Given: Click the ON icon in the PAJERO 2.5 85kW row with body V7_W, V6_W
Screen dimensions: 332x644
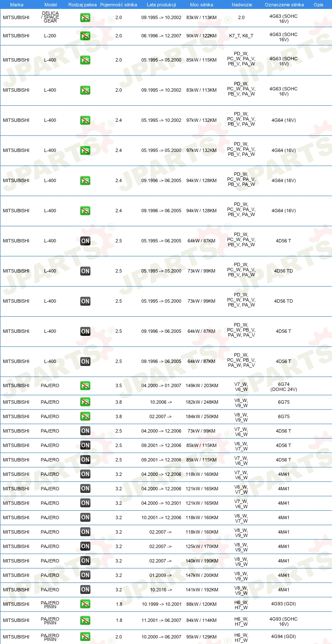Looking at the screenshot, I should click(85, 459).
